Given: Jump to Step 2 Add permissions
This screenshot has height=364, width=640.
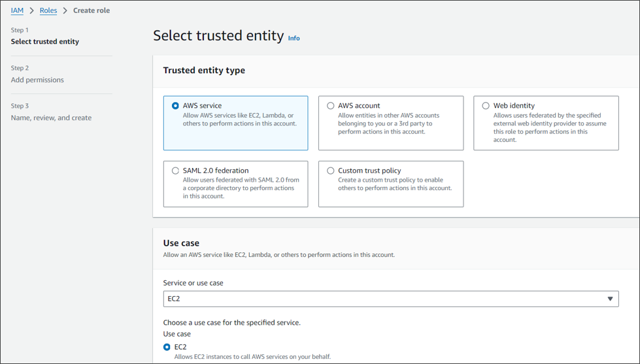Looking at the screenshot, I should point(37,80).
